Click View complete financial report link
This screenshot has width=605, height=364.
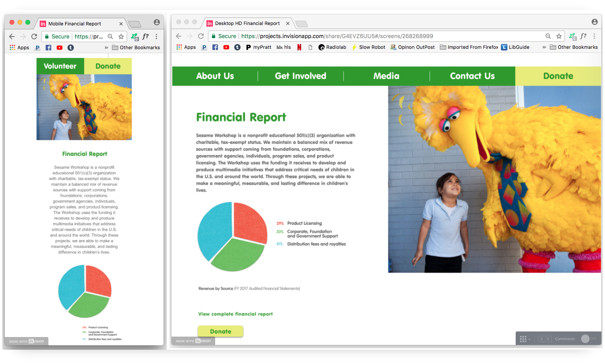235,314
